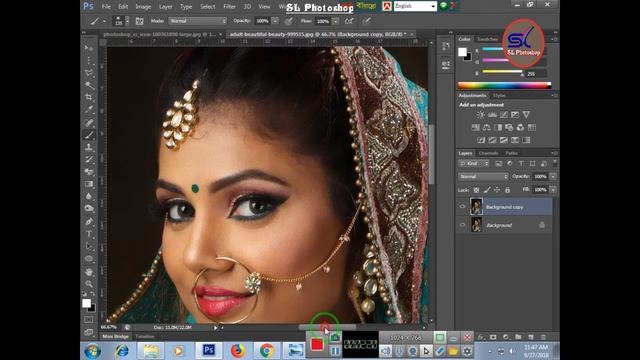This screenshot has height=360, width=640.
Task: Select the Crop tool
Action: click(x=89, y=98)
